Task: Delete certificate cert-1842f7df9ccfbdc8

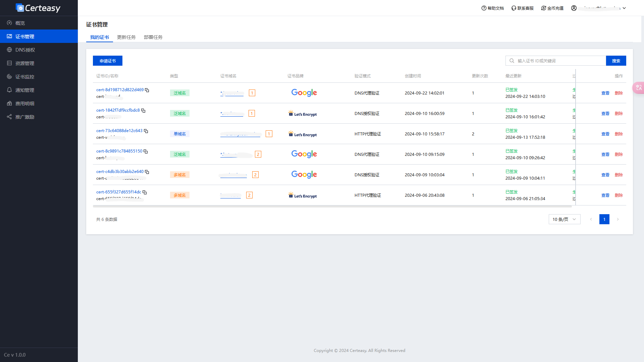Action: click(x=619, y=114)
